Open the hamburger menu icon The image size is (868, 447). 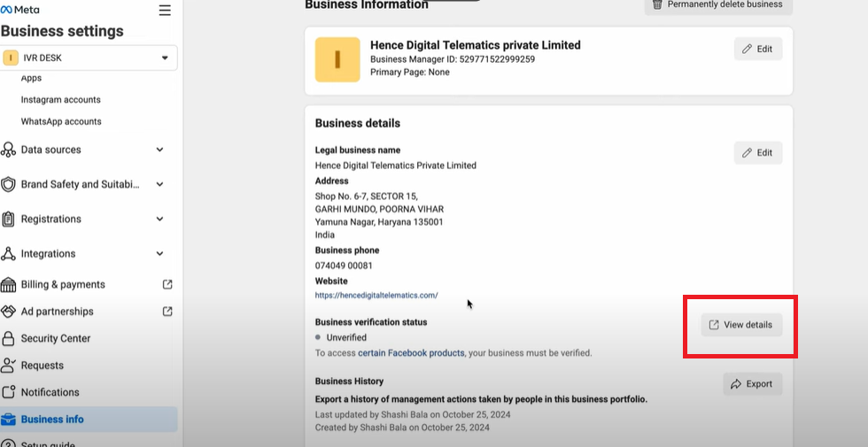click(x=165, y=11)
